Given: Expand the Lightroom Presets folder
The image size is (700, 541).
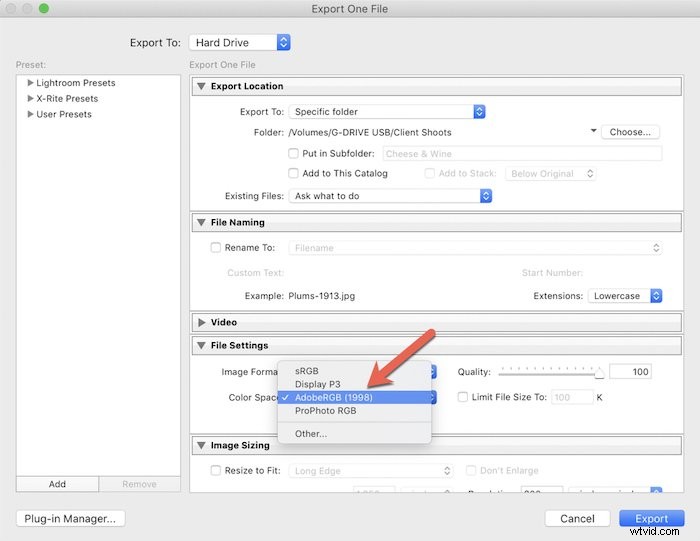Looking at the screenshot, I should click(x=31, y=83).
